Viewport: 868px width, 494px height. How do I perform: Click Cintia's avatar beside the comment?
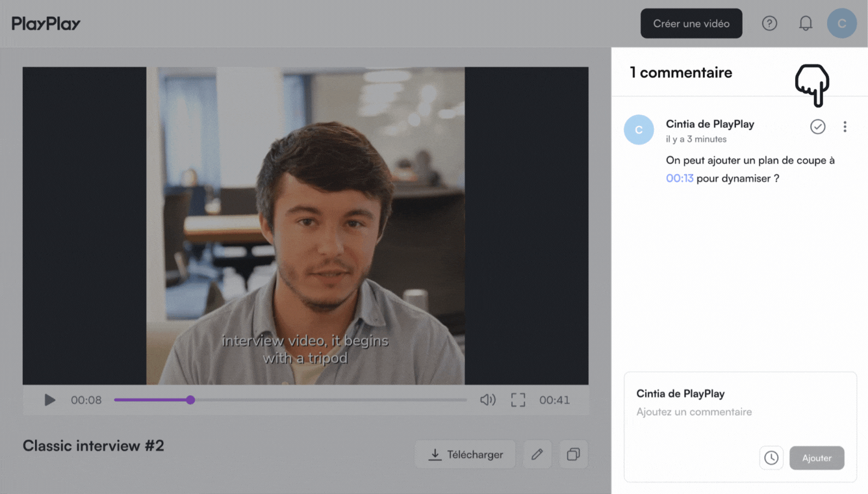tap(638, 130)
